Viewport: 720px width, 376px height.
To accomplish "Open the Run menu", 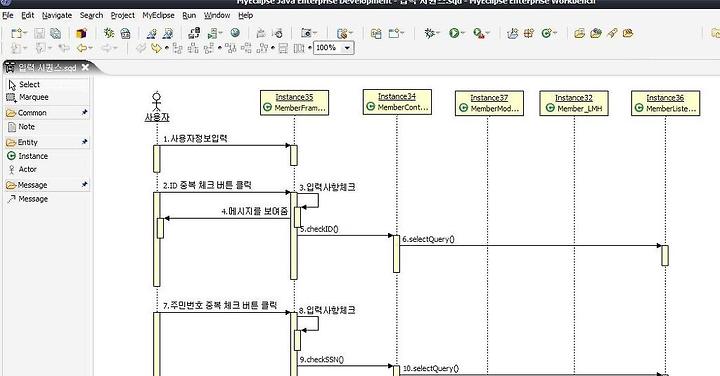I will click(x=189, y=15).
